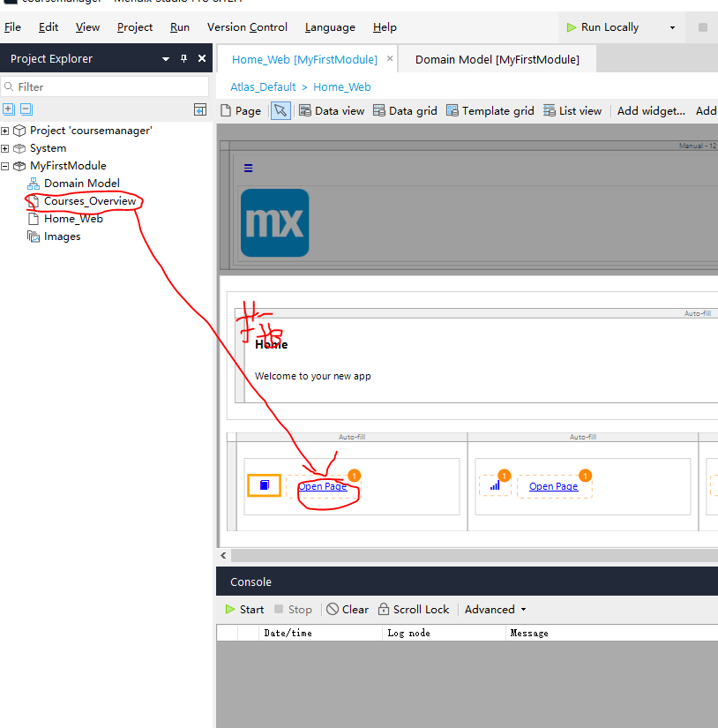Focus the Project Explorer Filter field
The image size is (718, 728).
tap(105, 86)
